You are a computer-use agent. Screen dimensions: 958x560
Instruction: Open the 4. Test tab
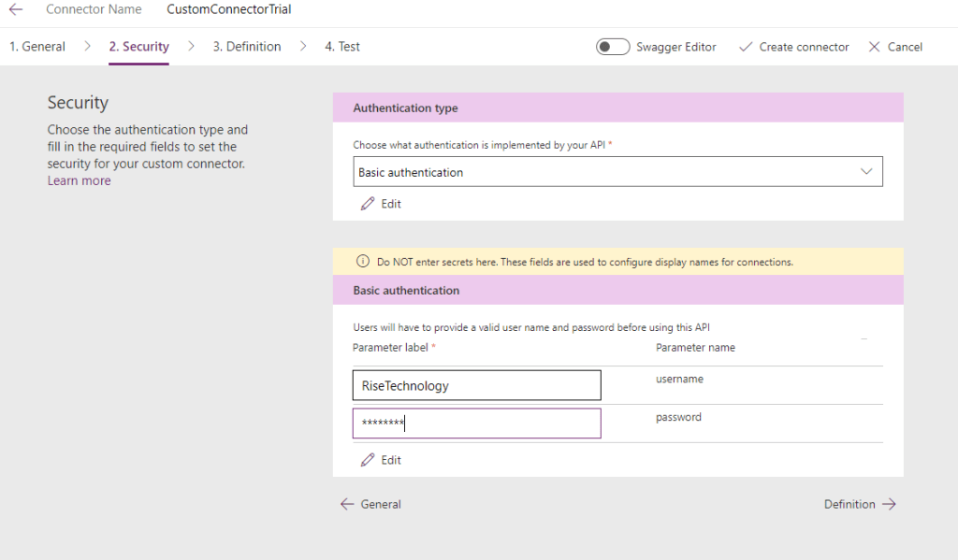341,47
